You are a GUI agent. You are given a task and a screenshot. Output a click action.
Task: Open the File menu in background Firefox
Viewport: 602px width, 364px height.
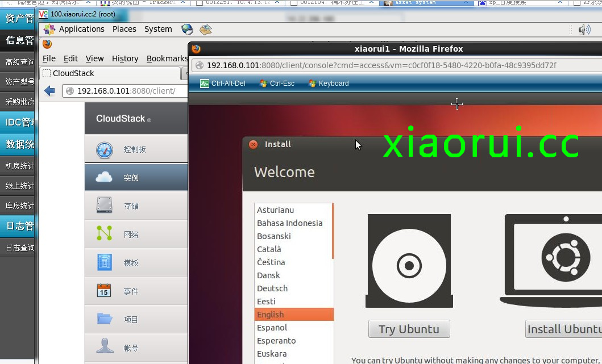click(x=49, y=58)
